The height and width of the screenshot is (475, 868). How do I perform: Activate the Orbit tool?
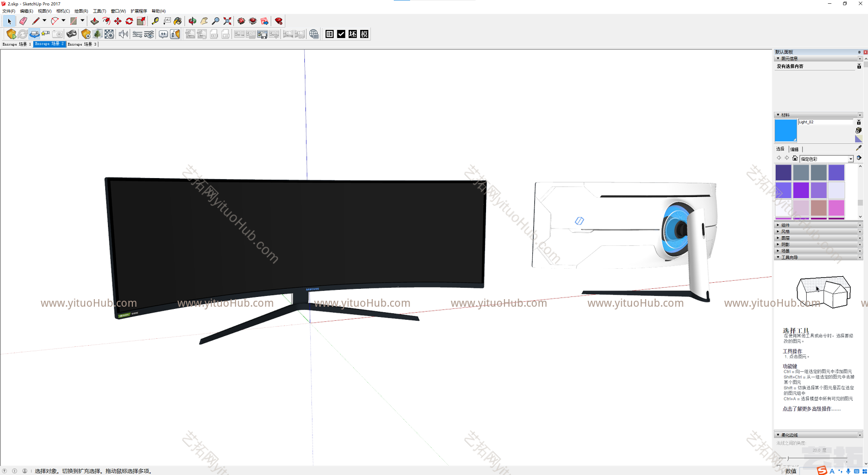(193, 21)
